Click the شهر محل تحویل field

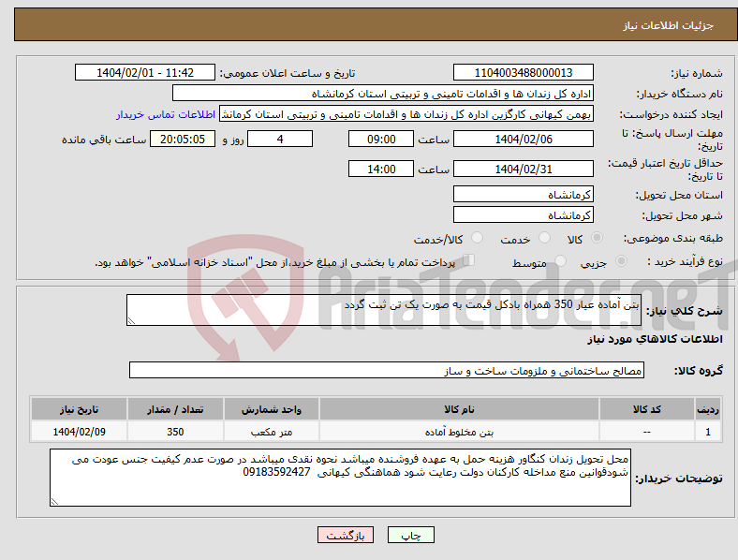coord(523,214)
